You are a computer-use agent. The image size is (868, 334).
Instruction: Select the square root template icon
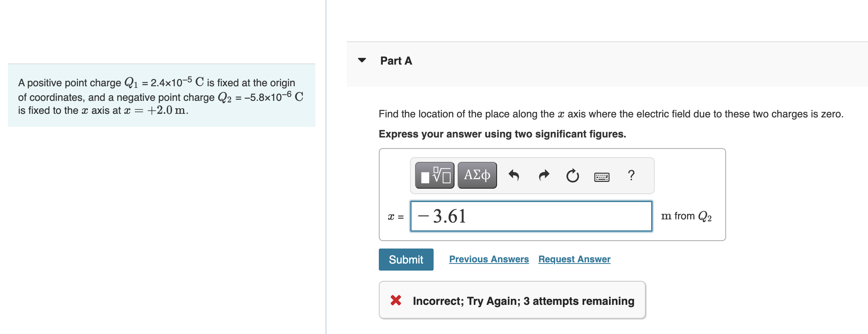434,175
